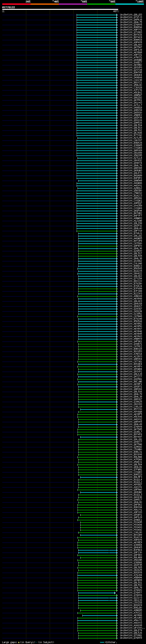Click the query end position 487
The height and width of the screenshot is (644, 146).
click(115, 11)
